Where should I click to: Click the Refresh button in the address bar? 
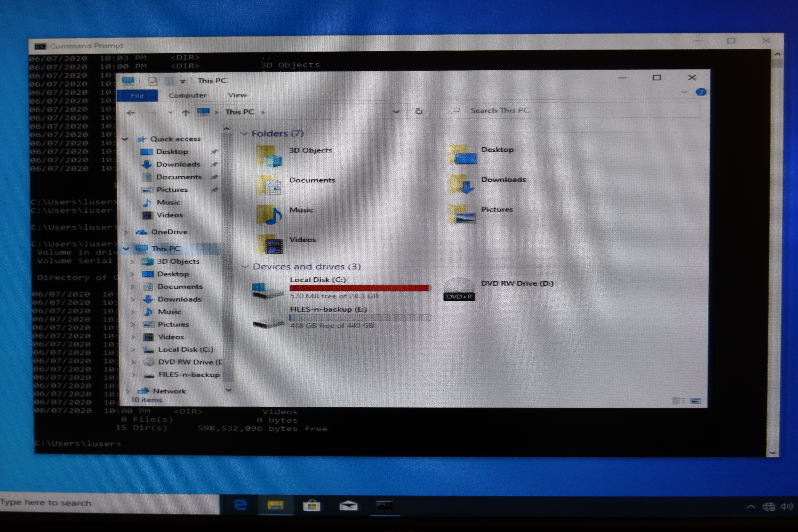(419, 111)
